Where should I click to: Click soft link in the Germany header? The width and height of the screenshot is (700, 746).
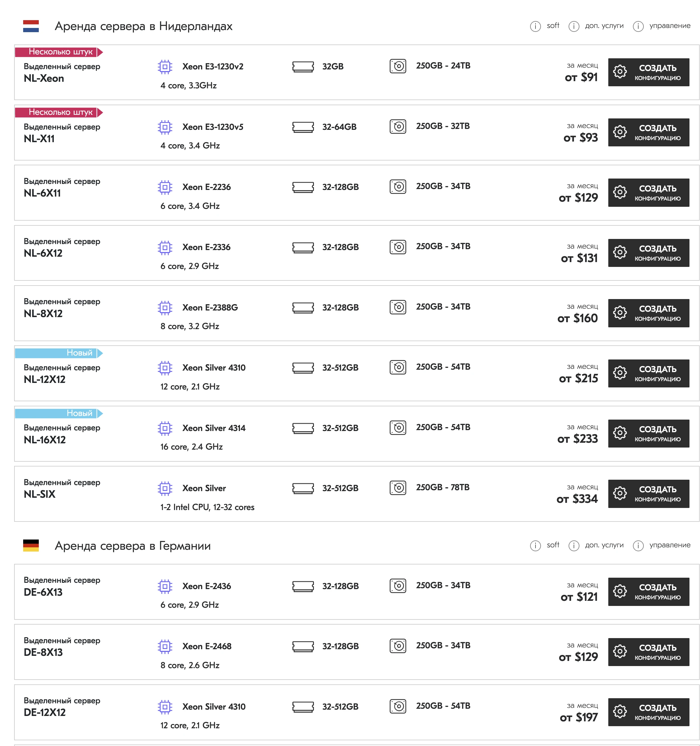(x=552, y=545)
